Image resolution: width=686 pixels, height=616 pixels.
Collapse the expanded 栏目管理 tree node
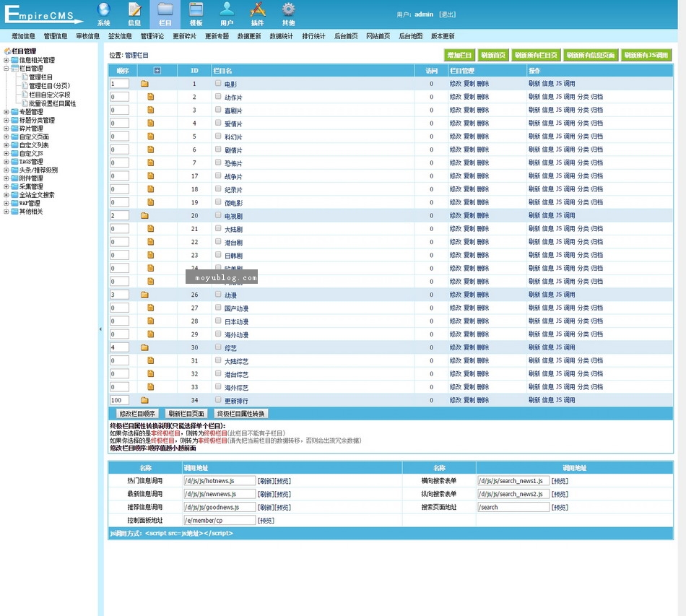(6, 69)
